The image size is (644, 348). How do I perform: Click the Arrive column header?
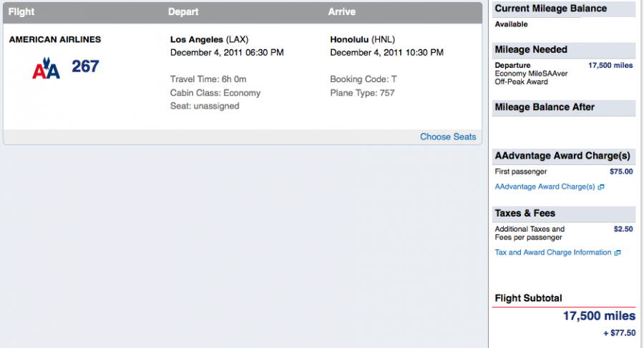342,12
